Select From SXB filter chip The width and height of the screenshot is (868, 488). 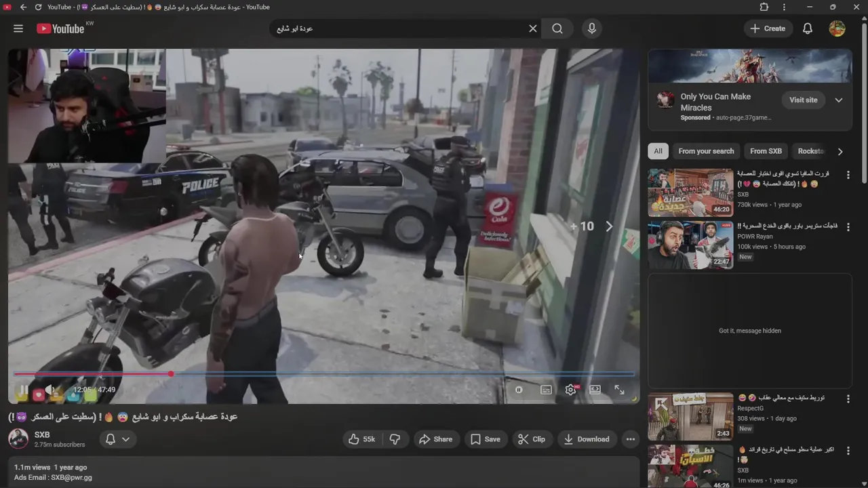pyautogui.click(x=766, y=151)
